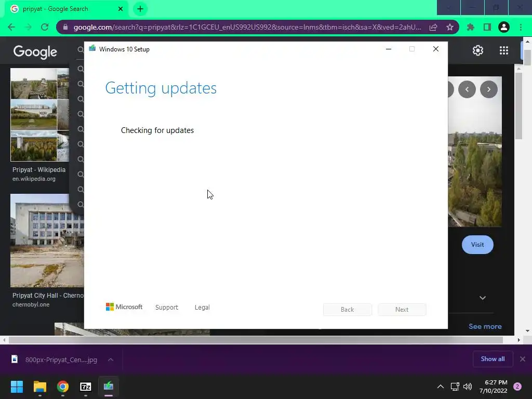Screen dimensions: 532x399
Task: Click Chrome forward arrow
Action: tap(28, 27)
